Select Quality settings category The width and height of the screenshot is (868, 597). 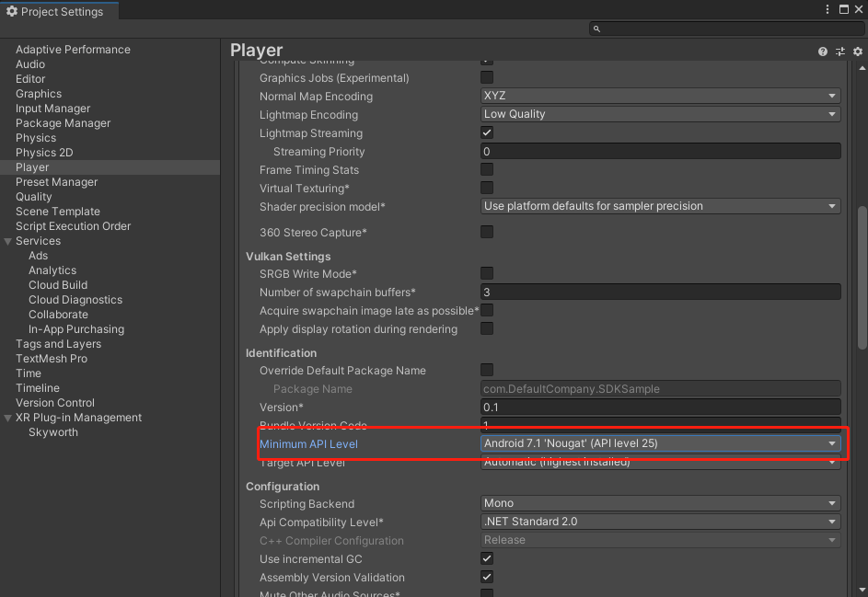pyautogui.click(x=34, y=197)
